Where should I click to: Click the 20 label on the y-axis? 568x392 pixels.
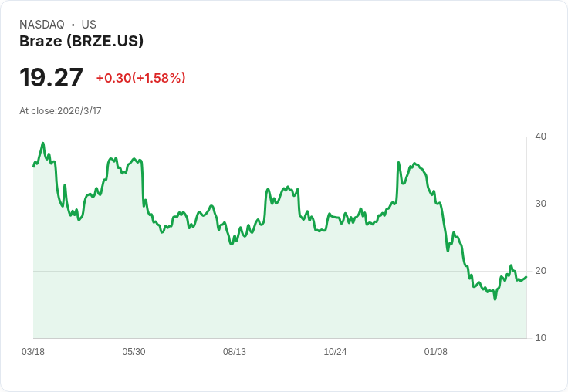[540, 271]
